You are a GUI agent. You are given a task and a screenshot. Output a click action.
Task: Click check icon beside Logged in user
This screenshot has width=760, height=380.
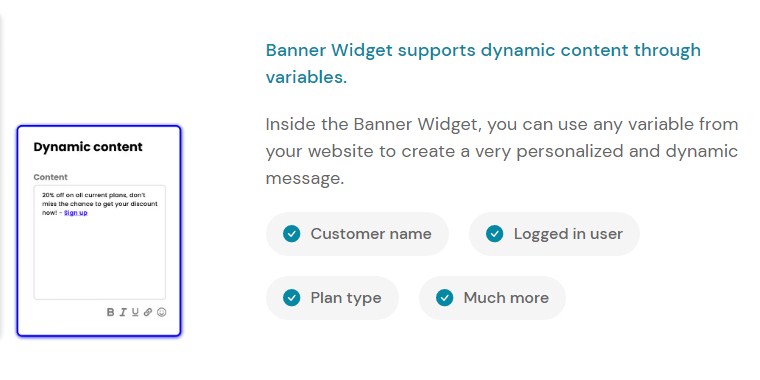pos(494,234)
